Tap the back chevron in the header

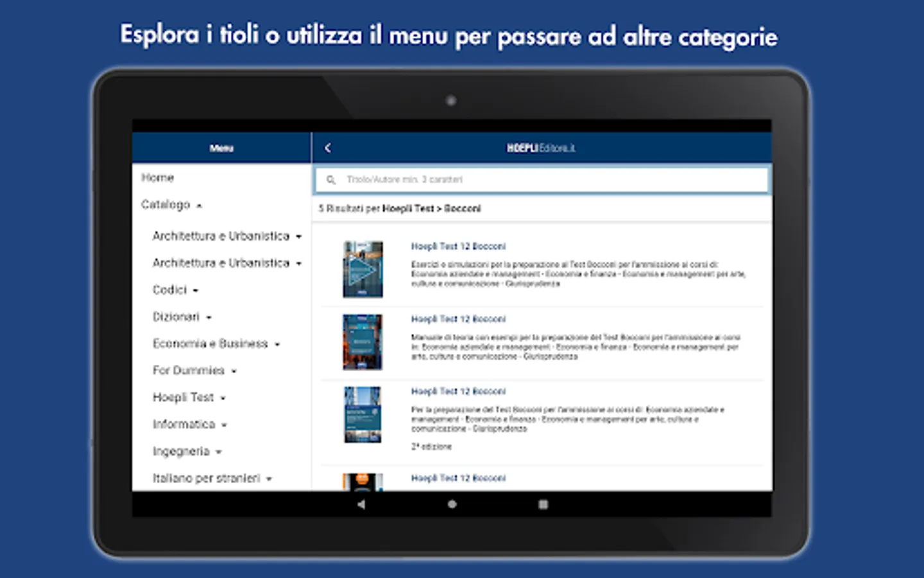[327, 148]
